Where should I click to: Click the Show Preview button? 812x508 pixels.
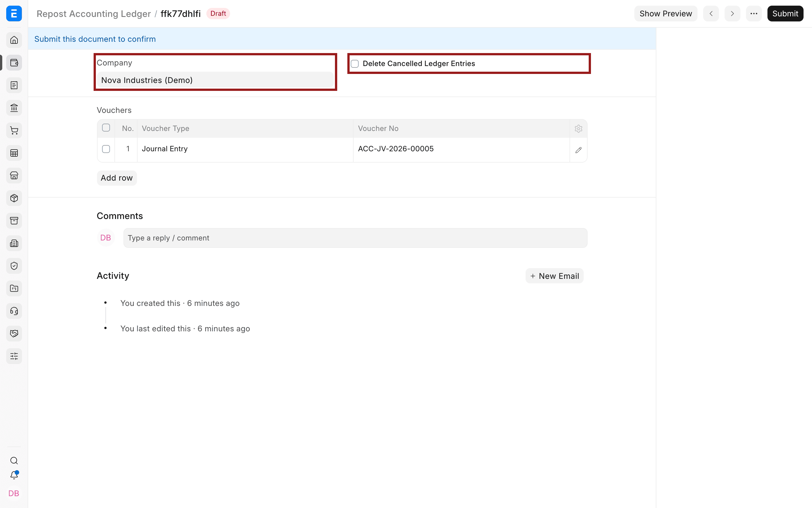coord(665,14)
